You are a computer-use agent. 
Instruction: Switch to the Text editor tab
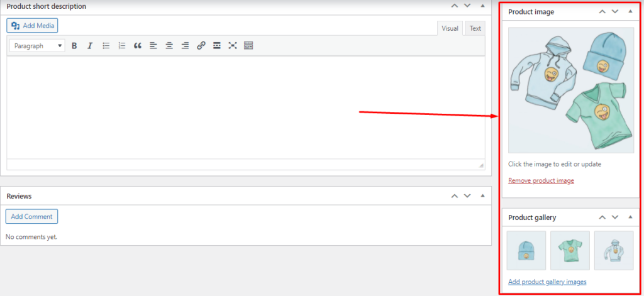click(x=475, y=28)
